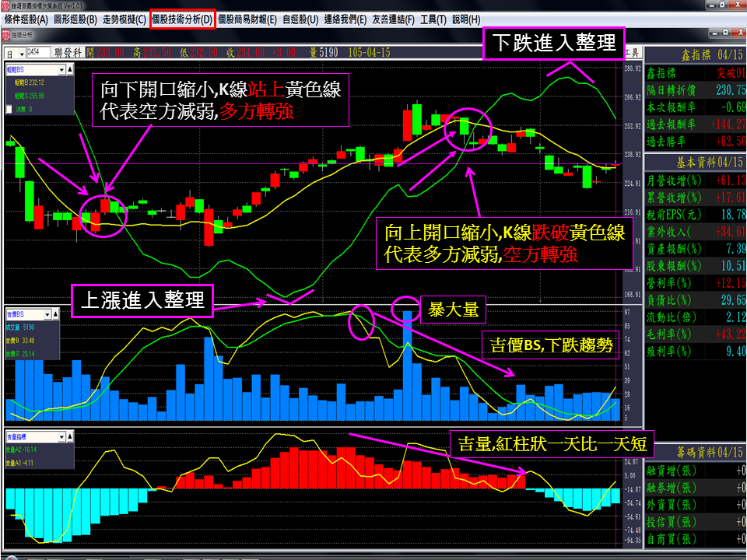Close the 技術分析 sub-window

click(739, 33)
